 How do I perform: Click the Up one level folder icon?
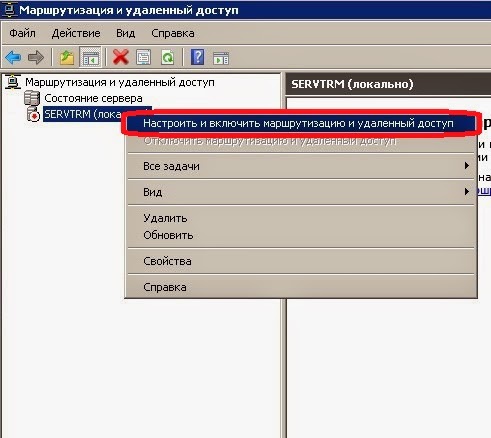point(66,58)
